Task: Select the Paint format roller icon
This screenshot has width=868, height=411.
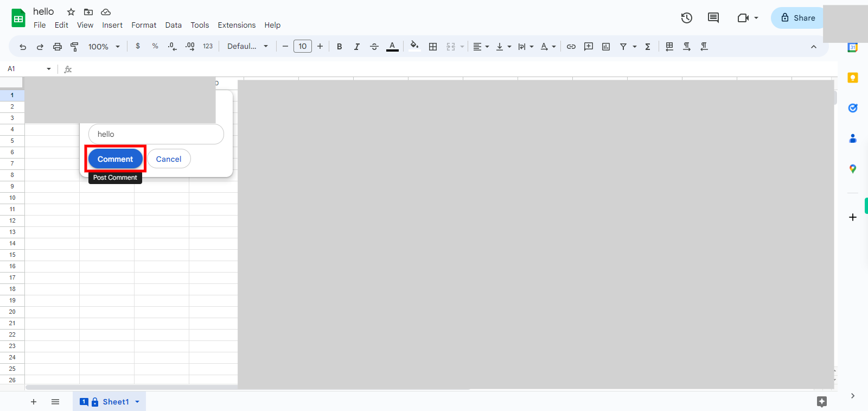Action: 75,47
